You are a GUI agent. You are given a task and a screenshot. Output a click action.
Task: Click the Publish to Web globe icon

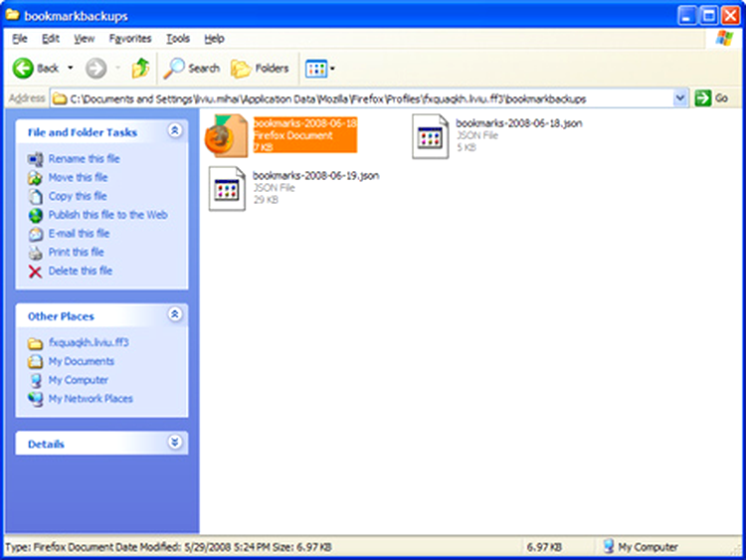point(35,215)
